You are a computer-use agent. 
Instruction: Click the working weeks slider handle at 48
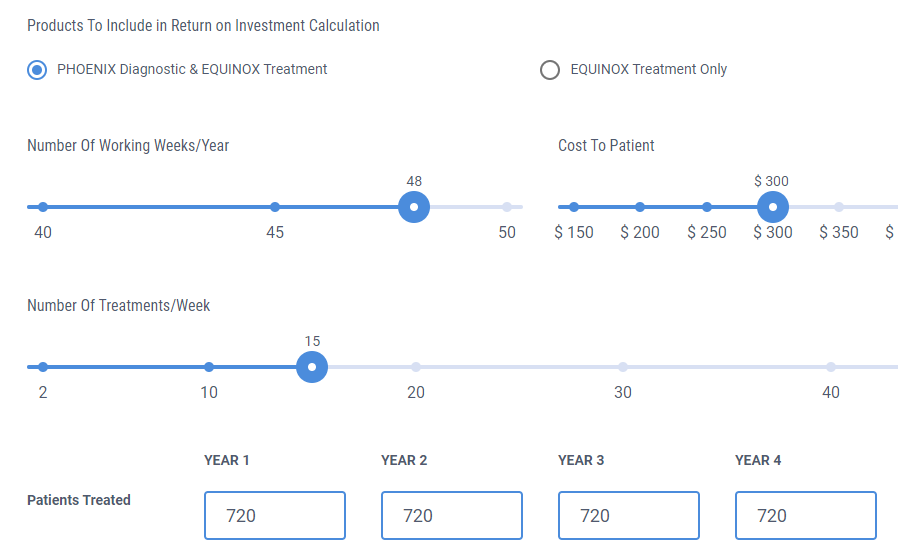tap(414, 207)
